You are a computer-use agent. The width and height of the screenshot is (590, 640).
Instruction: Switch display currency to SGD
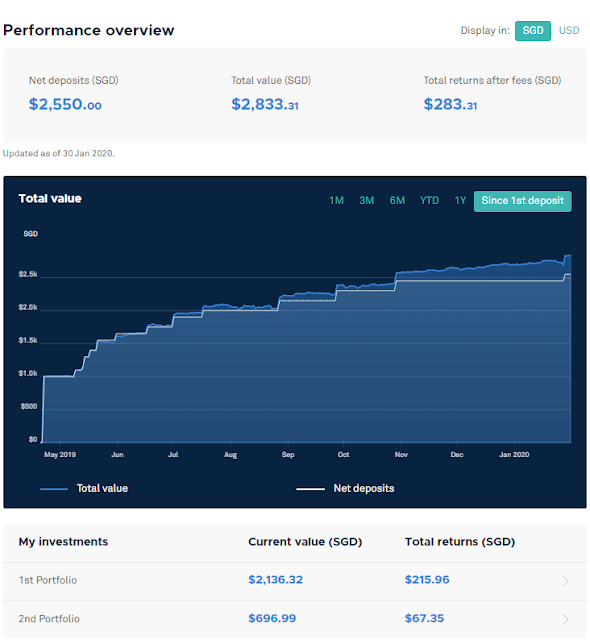(532, 31)
